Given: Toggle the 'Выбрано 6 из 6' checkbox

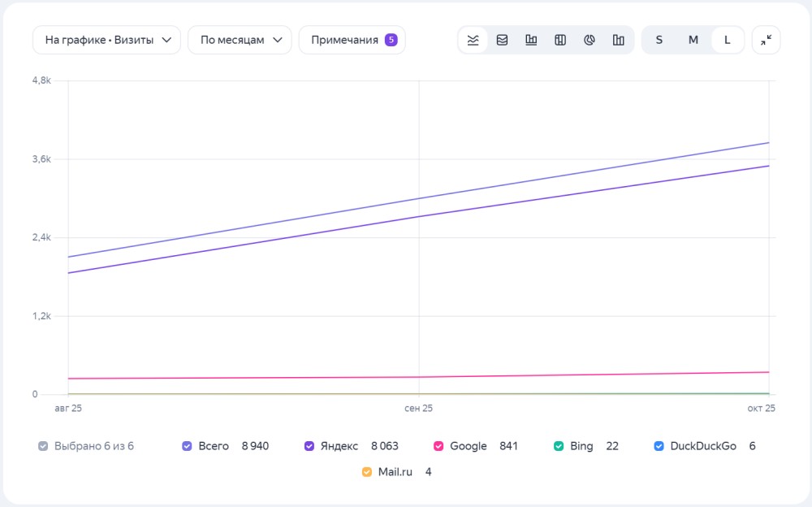Looking at the screenshot, I should click(x=43, y=446).
